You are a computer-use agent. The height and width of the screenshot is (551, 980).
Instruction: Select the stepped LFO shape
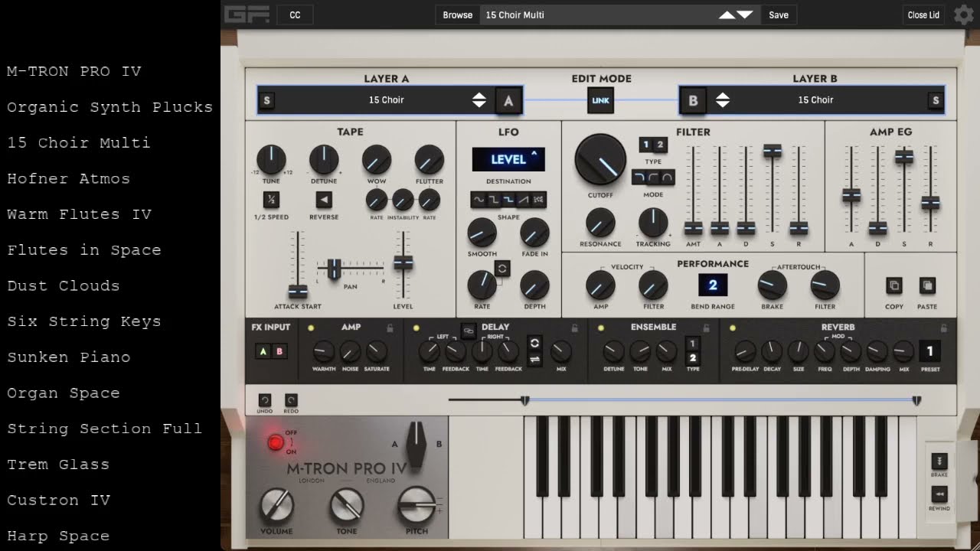[x=508, y=200]
